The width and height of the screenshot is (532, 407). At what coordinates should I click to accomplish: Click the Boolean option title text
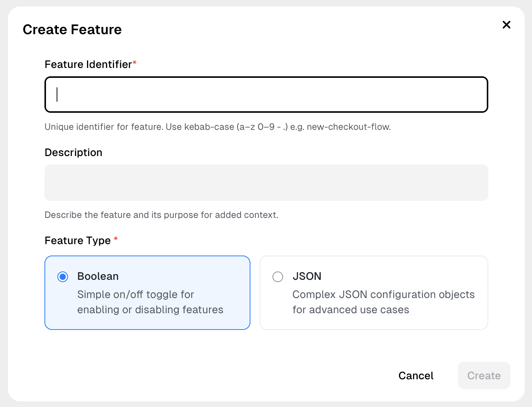pyautogui.click(x=98, y=276)
